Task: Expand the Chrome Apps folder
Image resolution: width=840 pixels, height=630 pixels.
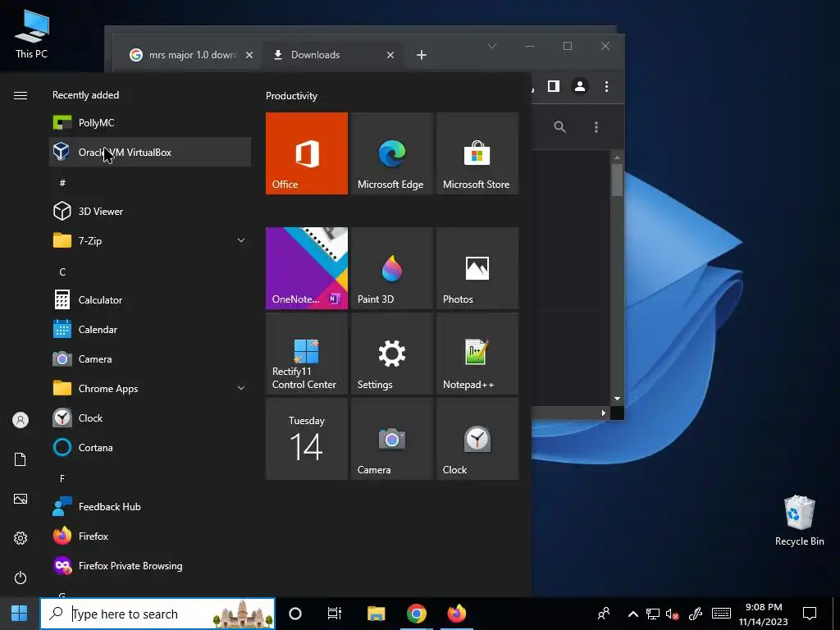Action: (x=150, y=388)
